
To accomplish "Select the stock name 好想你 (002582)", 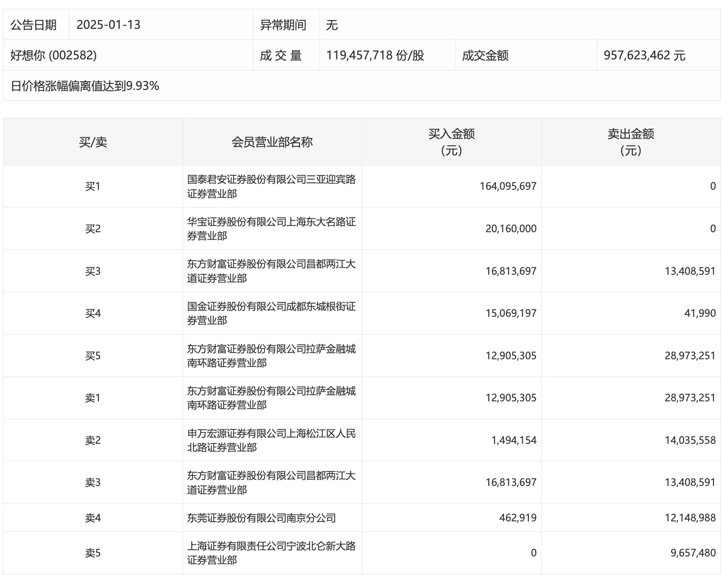I will [x=54, y=55].
